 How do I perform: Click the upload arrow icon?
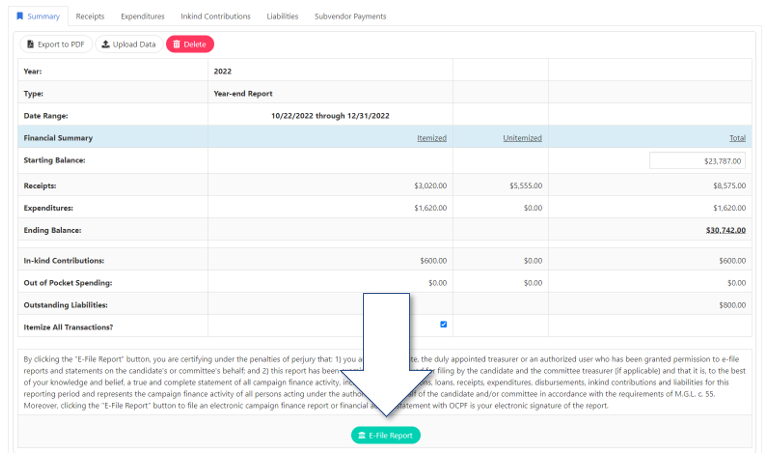pos(106,44)
